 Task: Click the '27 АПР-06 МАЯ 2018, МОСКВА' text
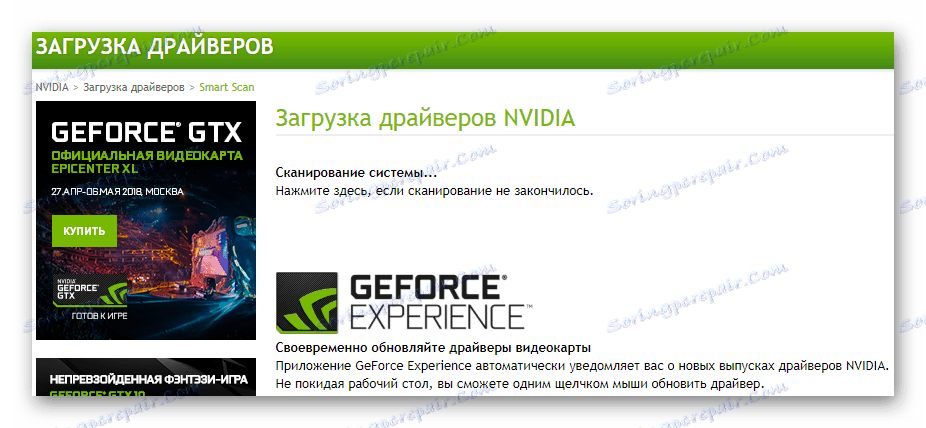[118, 192]
